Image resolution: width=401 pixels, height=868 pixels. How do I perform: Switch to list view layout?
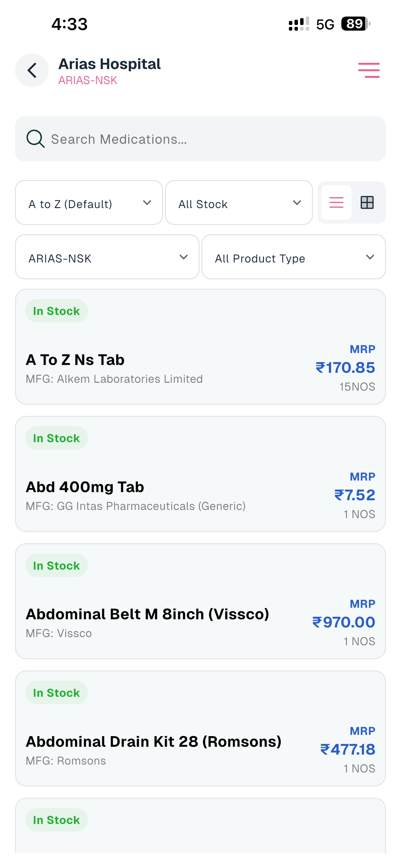tap(336, 202)
